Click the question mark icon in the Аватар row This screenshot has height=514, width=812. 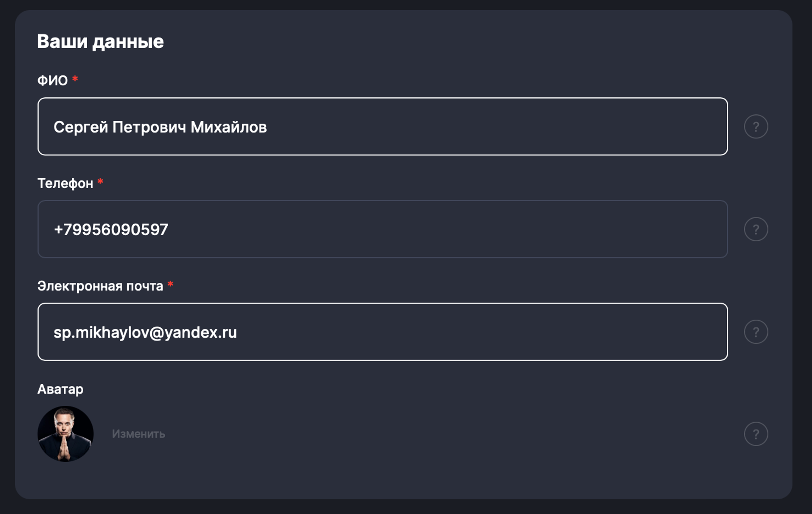[x=756, y=434]
